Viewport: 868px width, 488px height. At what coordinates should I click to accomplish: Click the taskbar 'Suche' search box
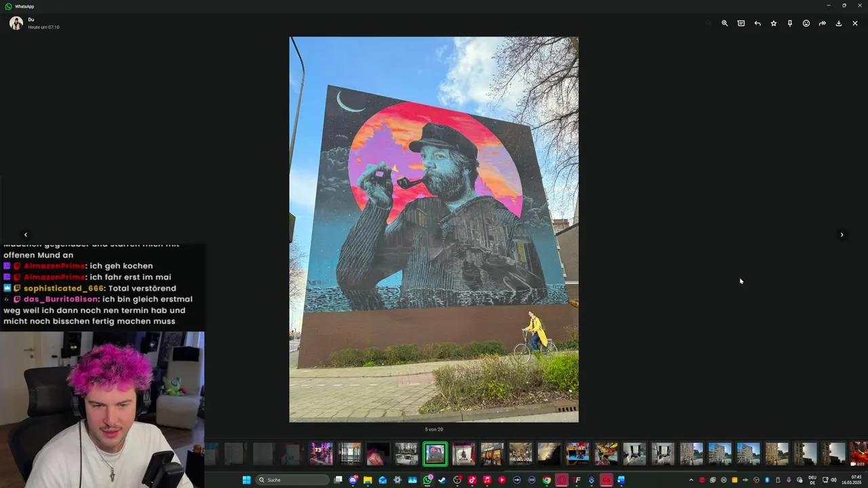[x=292, y=480]
